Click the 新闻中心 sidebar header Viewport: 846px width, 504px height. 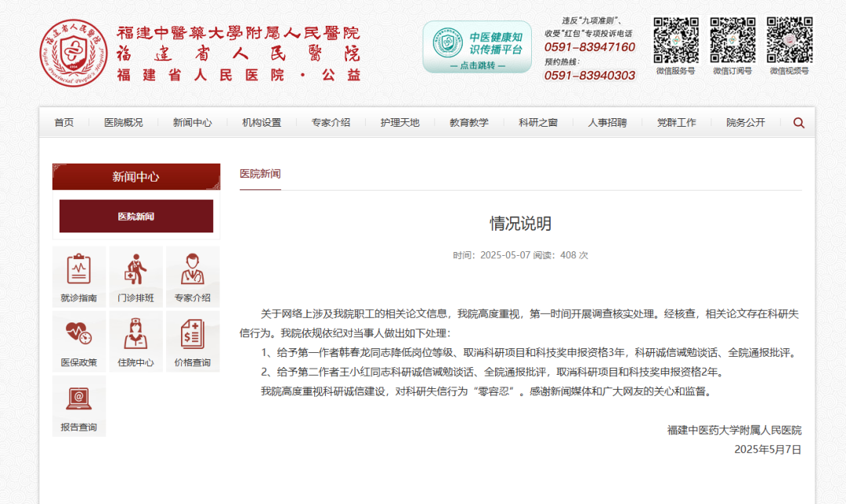pyautogui.click(x=136, y=177)
